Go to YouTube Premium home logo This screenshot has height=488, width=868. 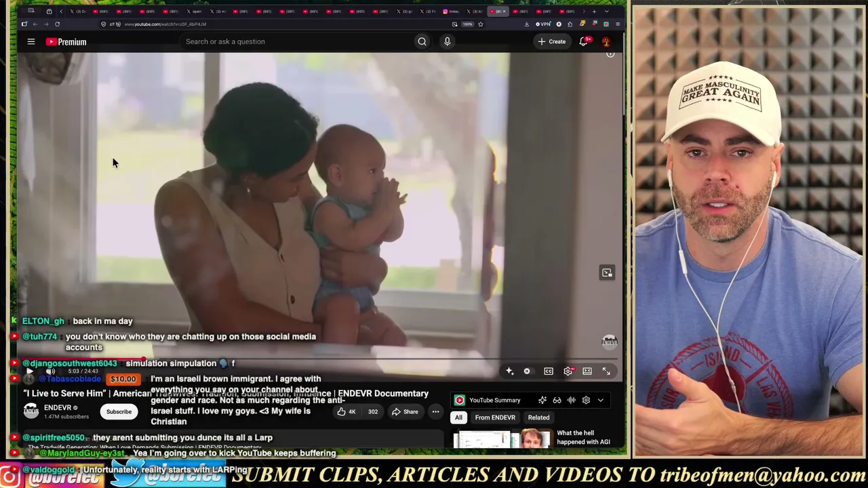pos(66,42)
